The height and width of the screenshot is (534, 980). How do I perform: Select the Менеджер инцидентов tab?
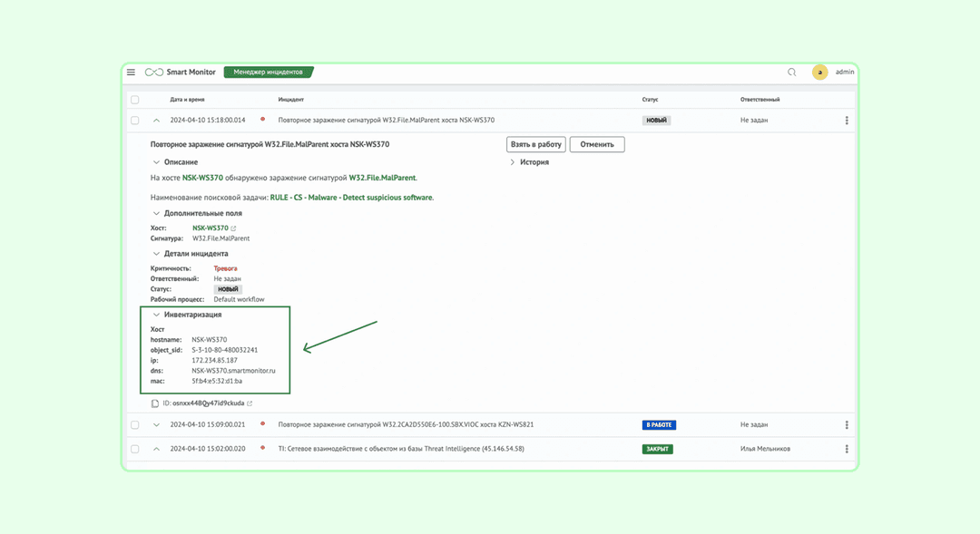[x=268, y=73]
